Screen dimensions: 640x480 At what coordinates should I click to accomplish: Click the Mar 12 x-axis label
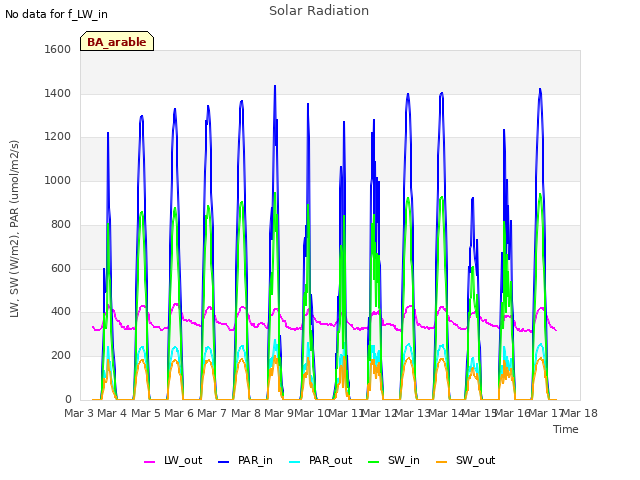pyautogui.click(x=379, y=413)
